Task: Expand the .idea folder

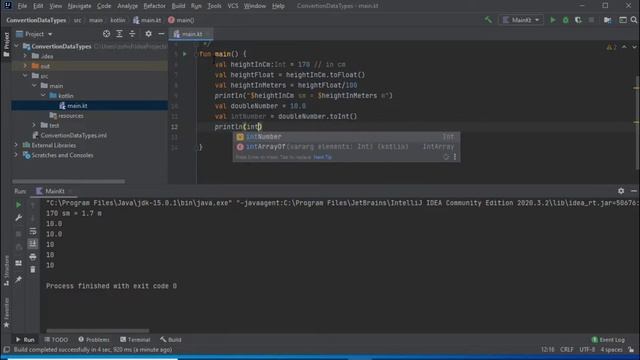Action: [25, 56]
